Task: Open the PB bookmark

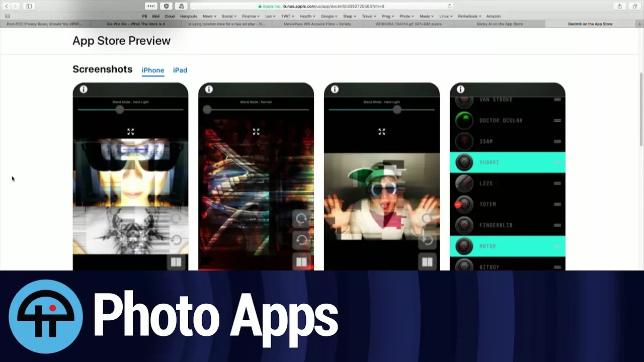Action: click(x=145, y=16)
